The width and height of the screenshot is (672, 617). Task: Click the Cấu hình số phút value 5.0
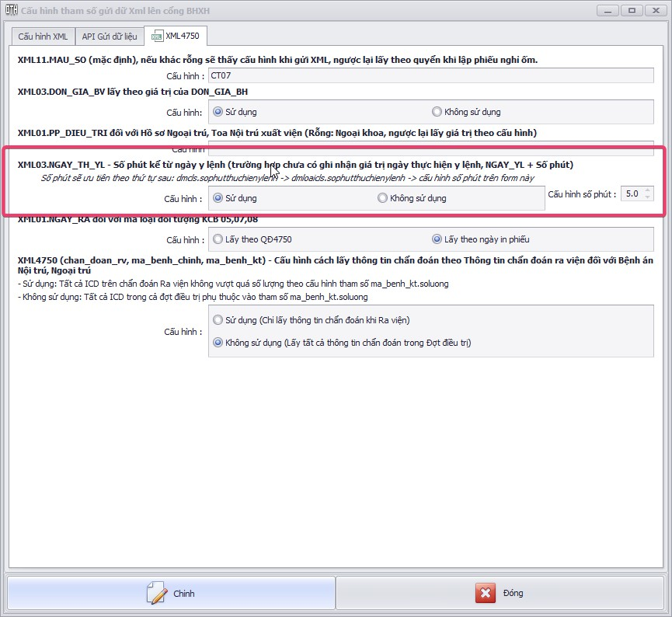632,193
